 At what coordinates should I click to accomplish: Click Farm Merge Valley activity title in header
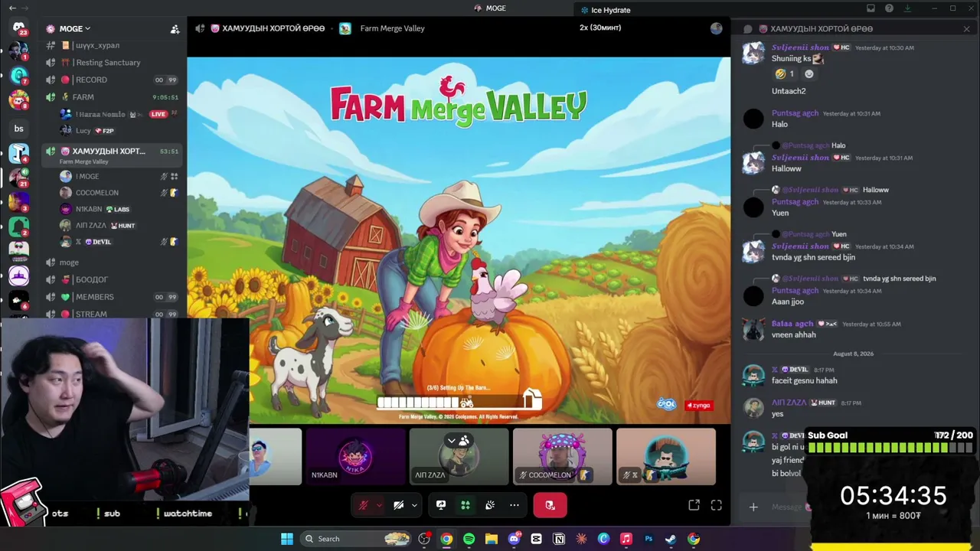[x=392, y=28]
